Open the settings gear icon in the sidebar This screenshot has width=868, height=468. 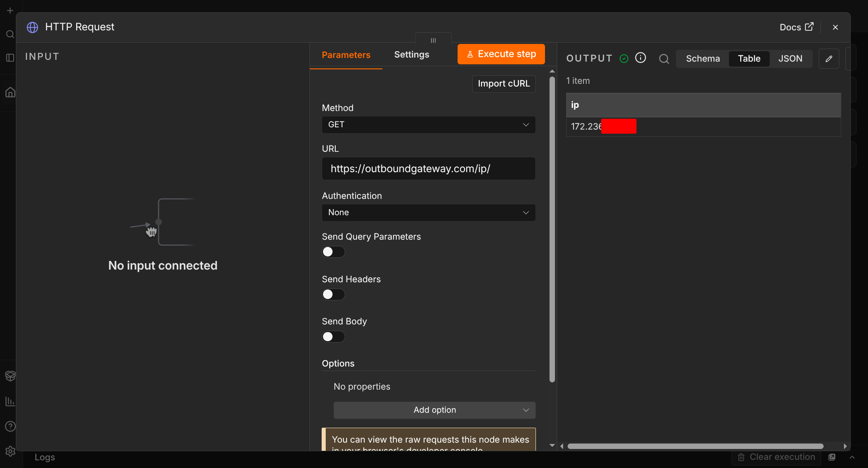(10, 451)
